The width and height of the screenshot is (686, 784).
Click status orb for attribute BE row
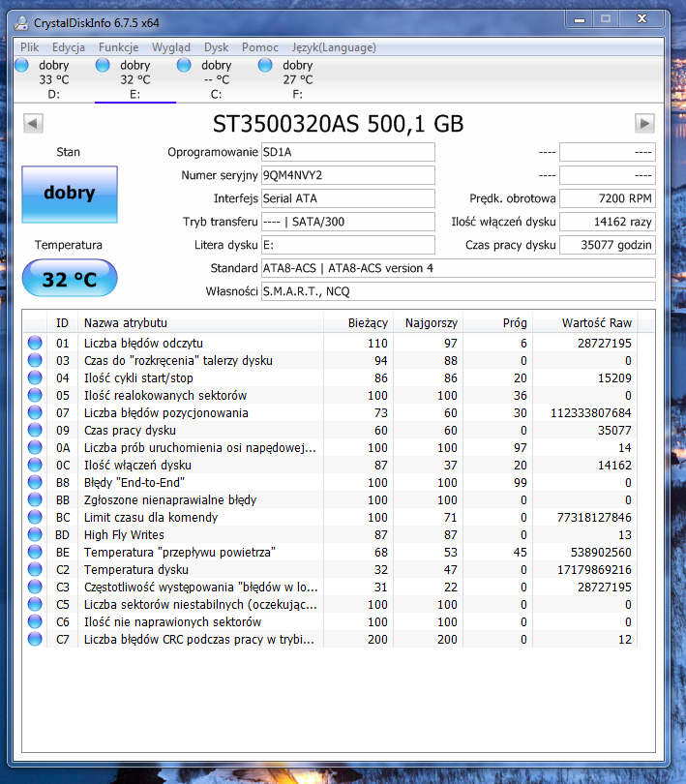35,552
